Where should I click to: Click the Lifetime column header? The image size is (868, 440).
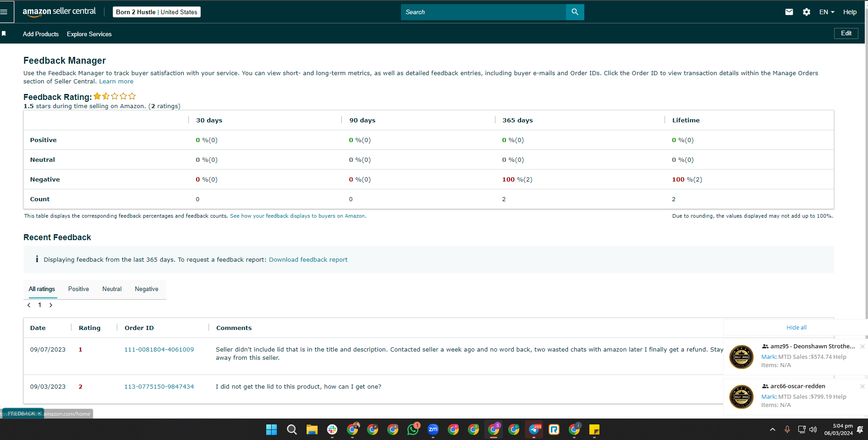pos(686,120)
